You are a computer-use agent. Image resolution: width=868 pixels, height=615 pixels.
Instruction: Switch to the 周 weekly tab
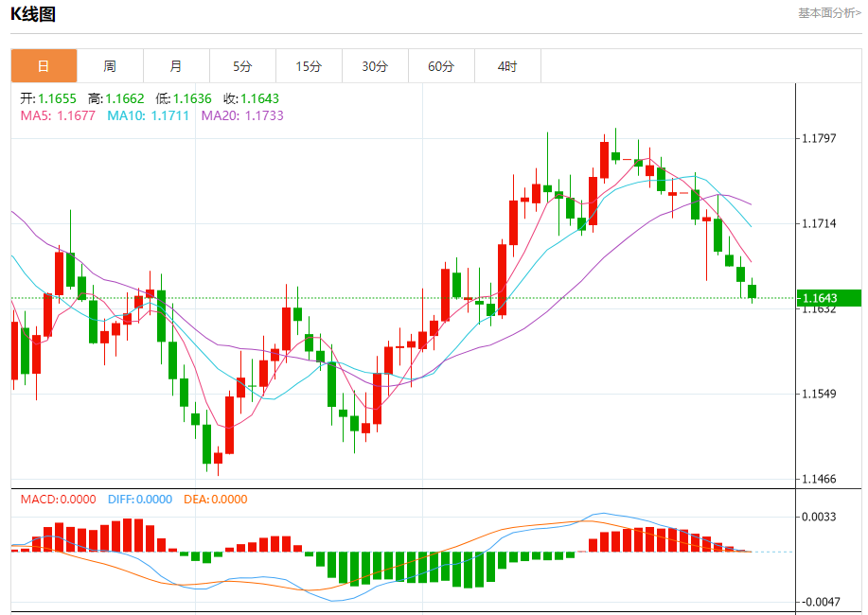(110, 66)
